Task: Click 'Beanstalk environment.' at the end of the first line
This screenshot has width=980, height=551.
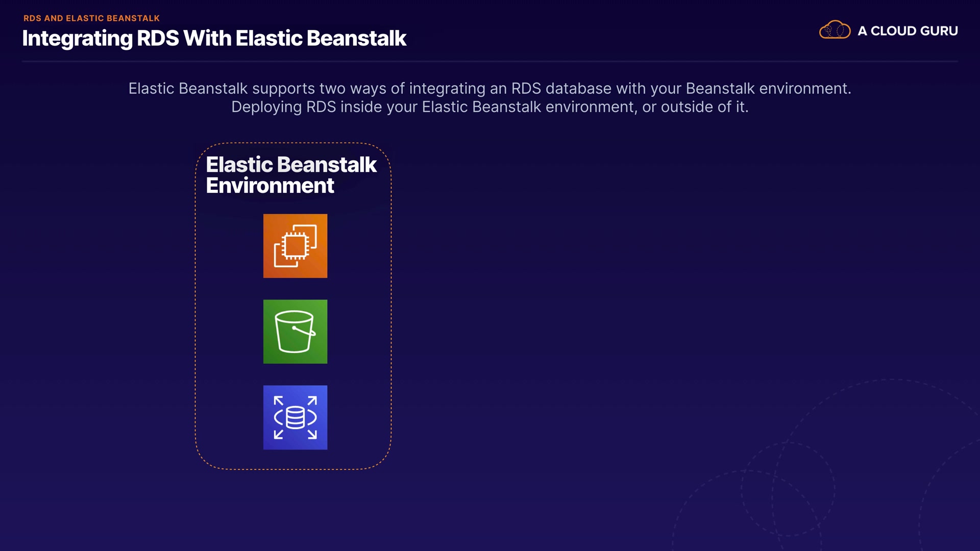Action: [x=768, y=88]
